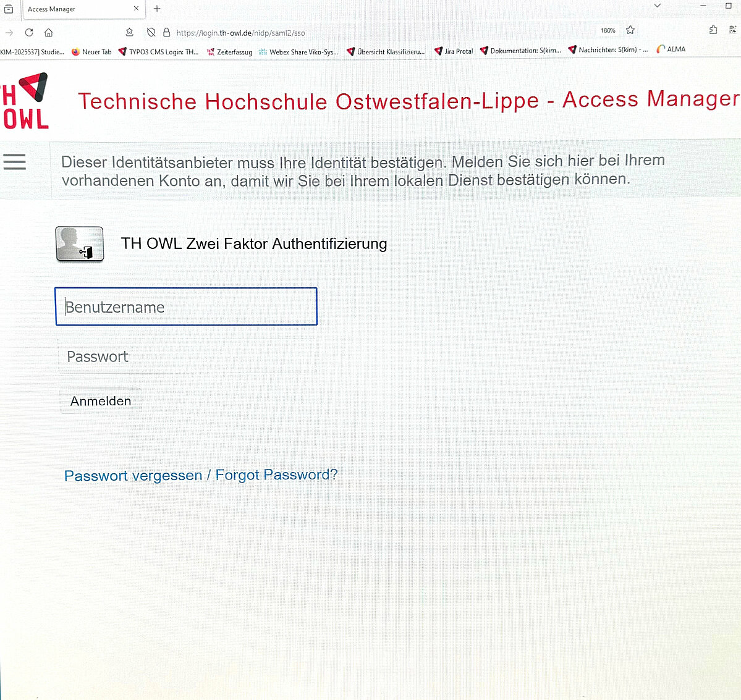This screenshot has height=700, width=741.
Task: Open the hamburger menu on the page
Action: click(x=15, y=161)
